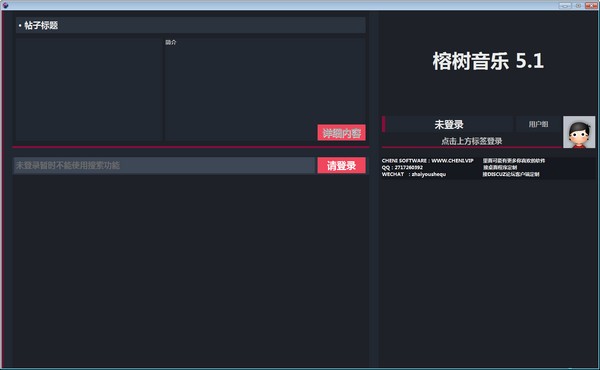
Task: Click the 简介 label
Action: click(x=171, y=42)
